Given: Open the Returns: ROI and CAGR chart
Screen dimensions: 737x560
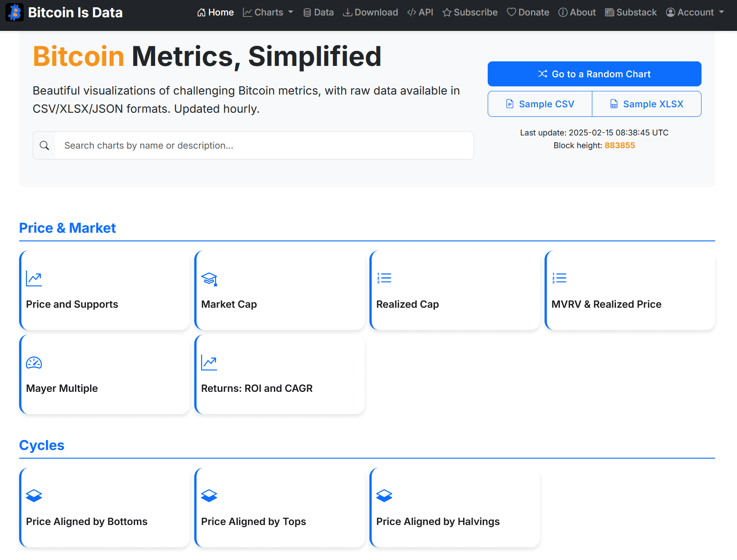Looking at the screenshot, I should coord(280,374).
